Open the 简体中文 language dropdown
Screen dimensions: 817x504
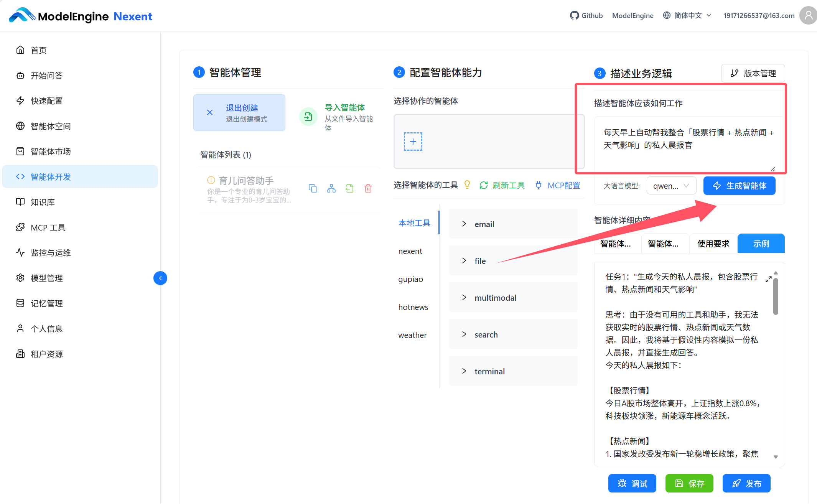coord(687,15)
